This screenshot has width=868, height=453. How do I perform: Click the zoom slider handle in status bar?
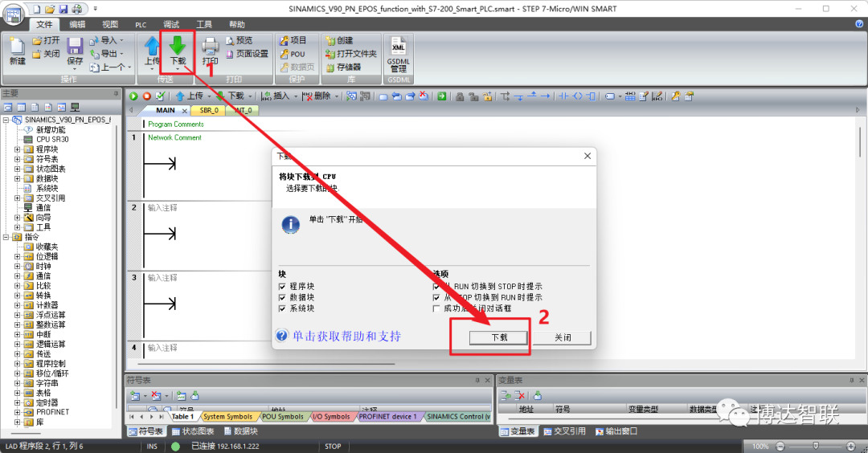pos(816,446)
